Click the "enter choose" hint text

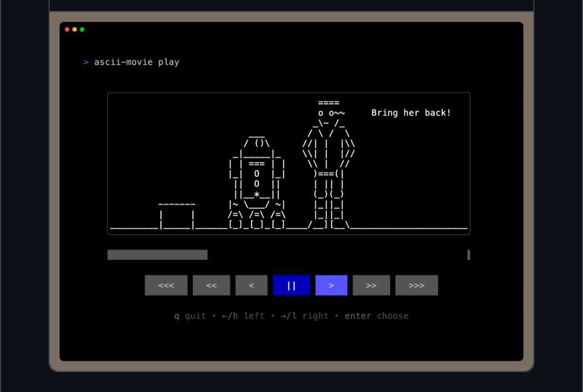(376, 316)
